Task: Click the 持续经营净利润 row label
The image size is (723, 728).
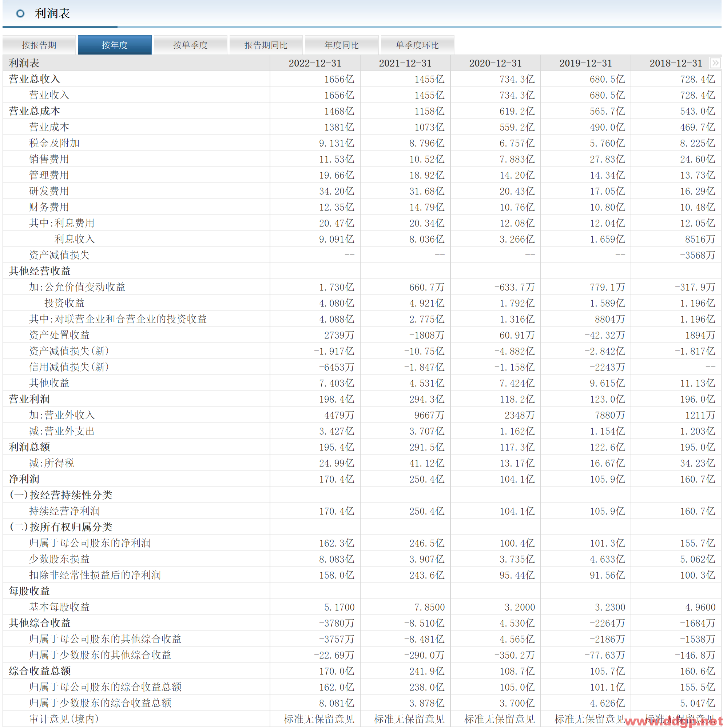Action: tap(64, 511)
